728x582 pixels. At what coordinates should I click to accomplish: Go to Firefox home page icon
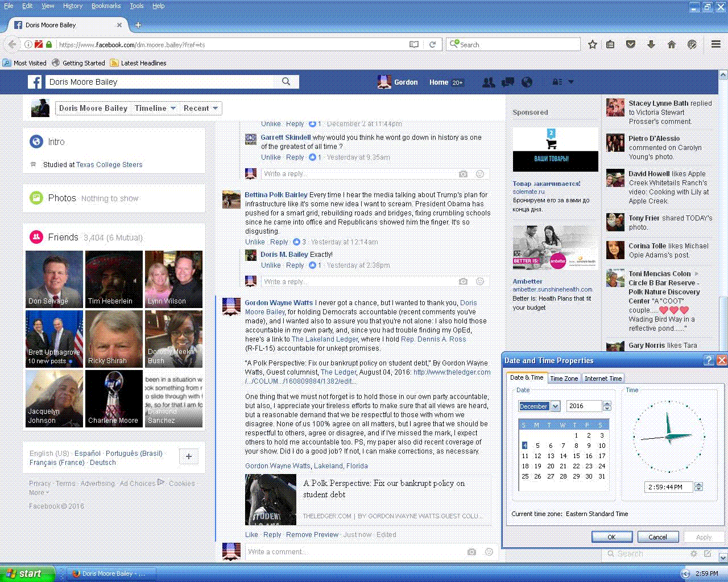672,44
